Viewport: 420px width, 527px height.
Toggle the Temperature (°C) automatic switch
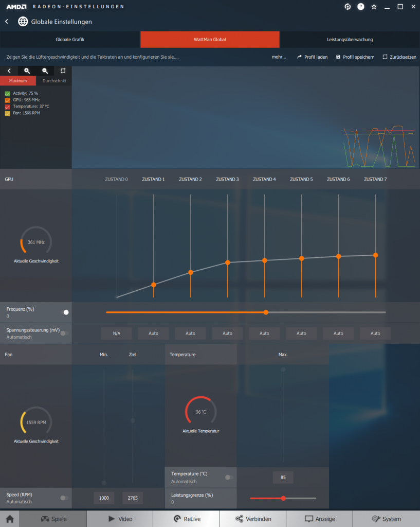pos(229,477)
